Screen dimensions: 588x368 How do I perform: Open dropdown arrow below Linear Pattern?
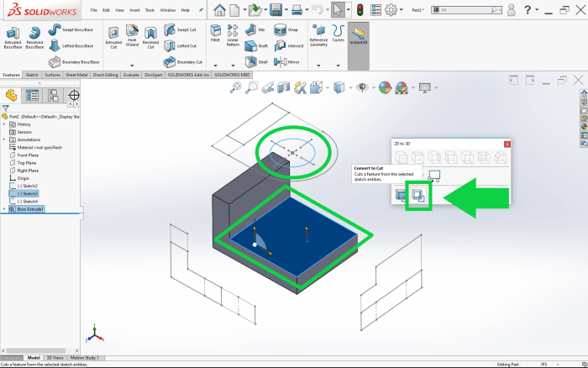(233, 66)
